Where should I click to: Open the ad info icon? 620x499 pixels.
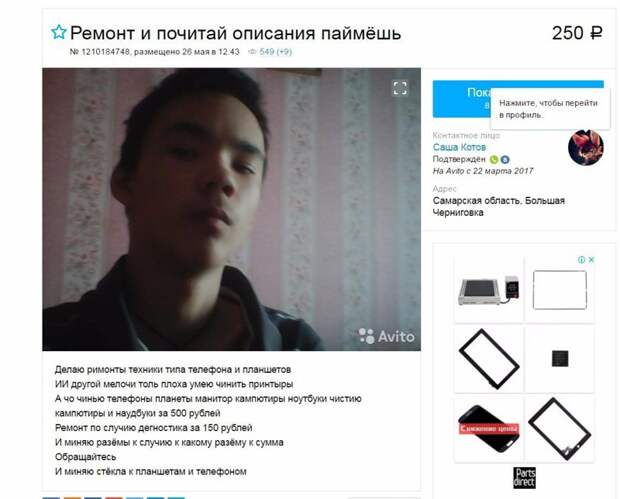(581, 260)
